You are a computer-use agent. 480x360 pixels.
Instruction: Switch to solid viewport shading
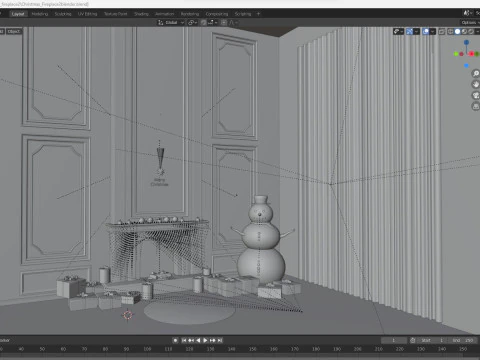[x=458, y=32]
